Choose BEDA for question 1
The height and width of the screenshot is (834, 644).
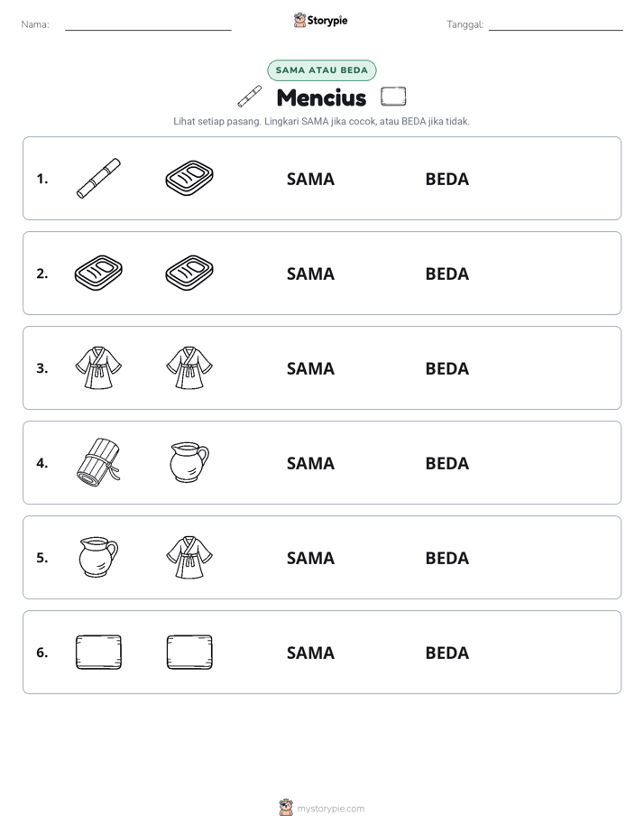pos(446,180)
